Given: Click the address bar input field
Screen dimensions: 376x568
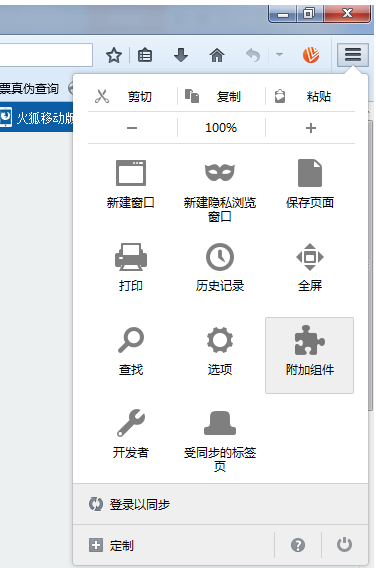Looking at the screenshot, I should (x=46, y=55).
